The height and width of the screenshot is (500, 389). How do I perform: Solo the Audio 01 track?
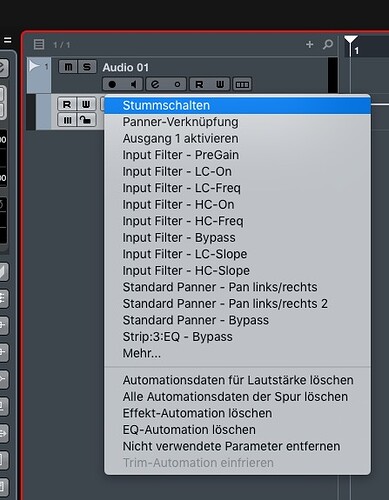(x=87, y=67)
